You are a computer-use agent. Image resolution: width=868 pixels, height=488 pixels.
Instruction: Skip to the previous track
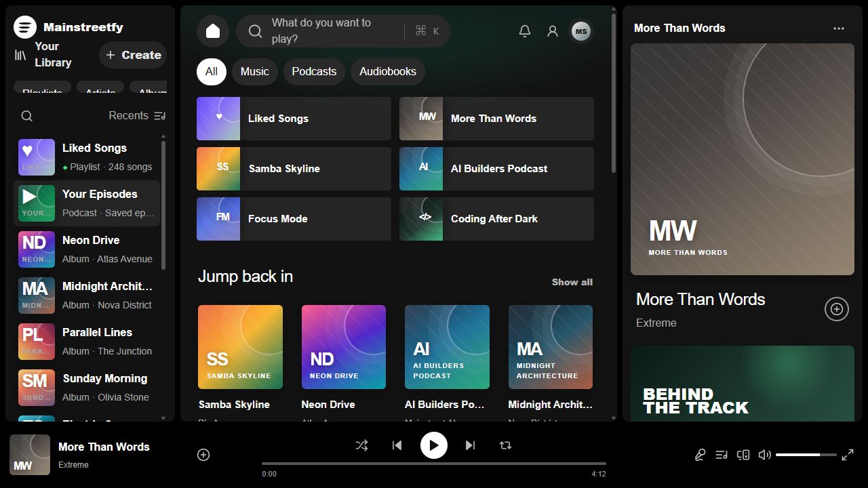(x=397, y=445)
